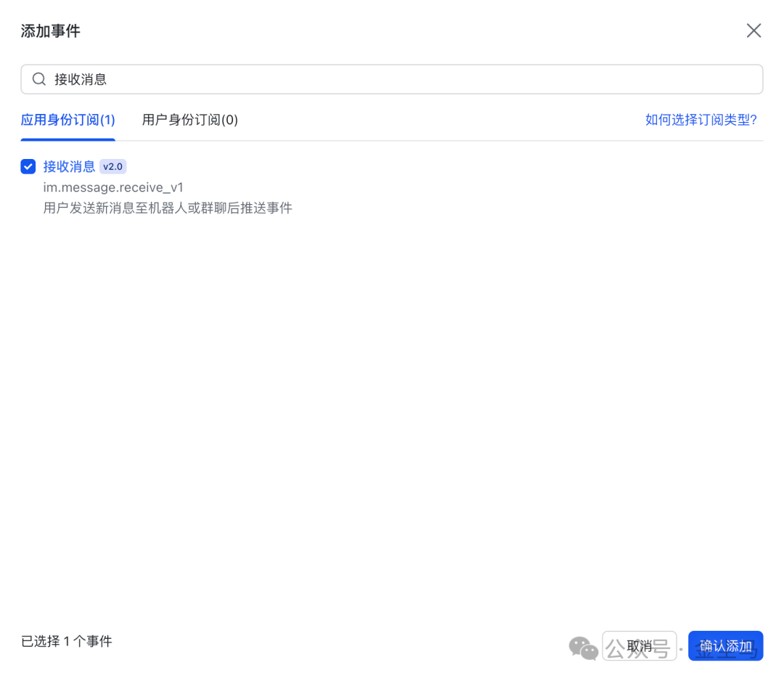Uncheck the 接收消息 event checkbox
The height and width of the screenshot is (681, 784).
(28, 167)
